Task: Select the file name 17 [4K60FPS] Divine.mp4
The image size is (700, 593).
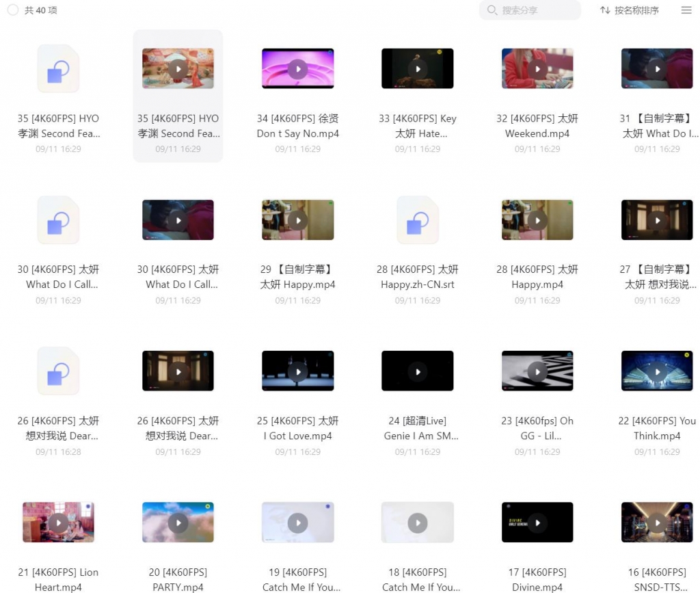Action: 537,579
